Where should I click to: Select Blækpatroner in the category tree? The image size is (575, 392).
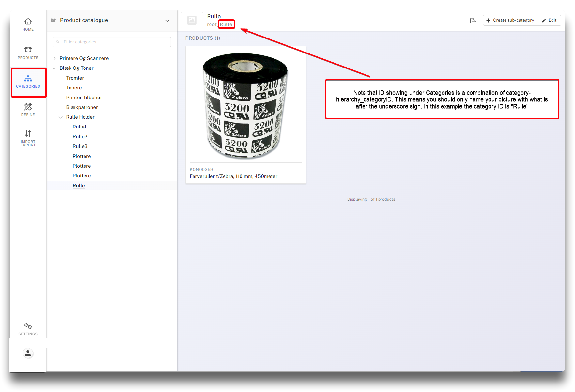[82, 107]
